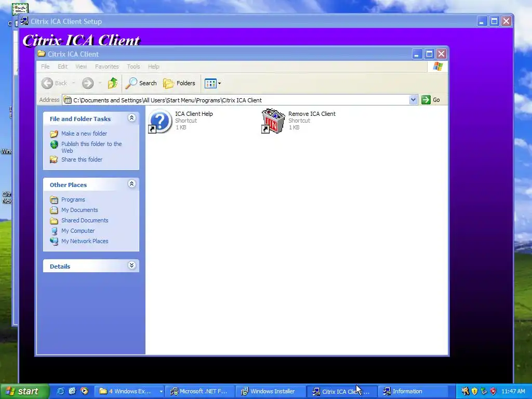Click the Go button
The width and height of the screenshot is (532, 399).
click(431, 100)
